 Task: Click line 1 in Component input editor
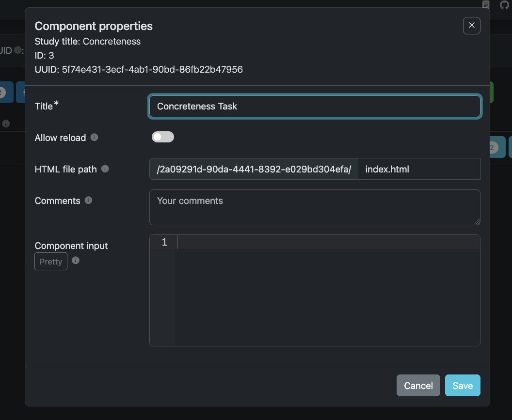point(328,242)
